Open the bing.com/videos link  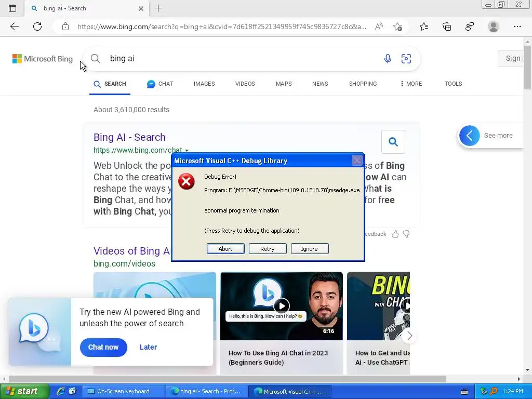click(124, 263)
